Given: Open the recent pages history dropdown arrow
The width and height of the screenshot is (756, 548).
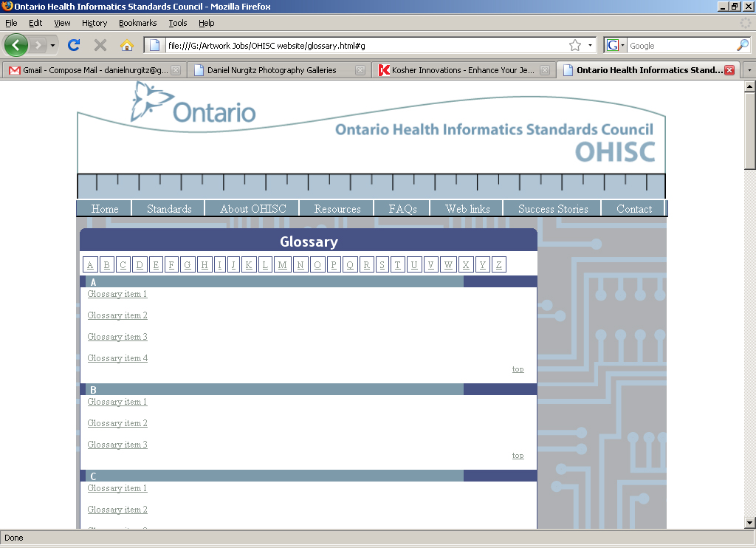Looking at the screenshot, I should (52, 46).
